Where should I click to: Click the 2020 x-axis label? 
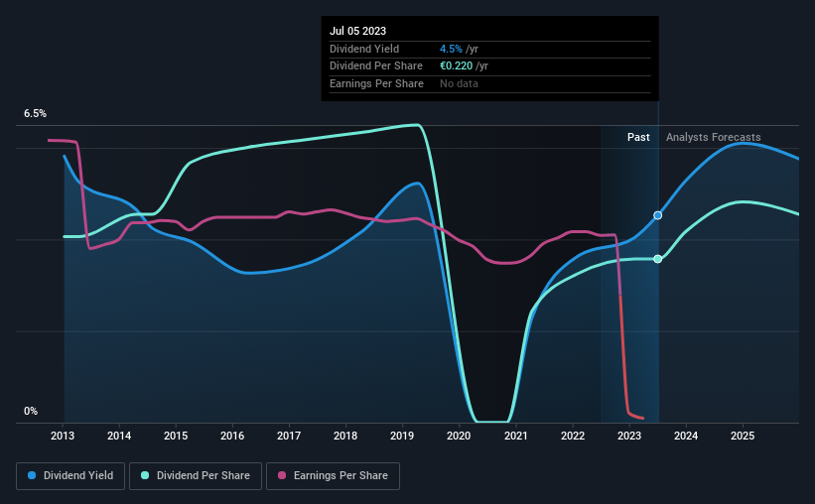[459, 436]
